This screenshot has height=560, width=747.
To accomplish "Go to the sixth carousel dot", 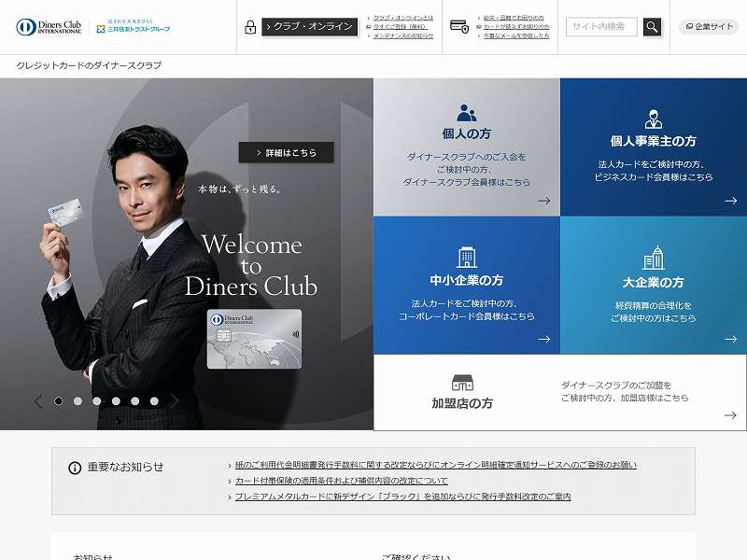I will (154, 401).
